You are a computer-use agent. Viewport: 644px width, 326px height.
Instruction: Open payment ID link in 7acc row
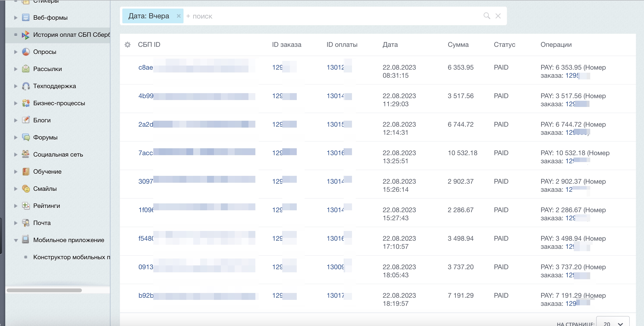[335, 153]
